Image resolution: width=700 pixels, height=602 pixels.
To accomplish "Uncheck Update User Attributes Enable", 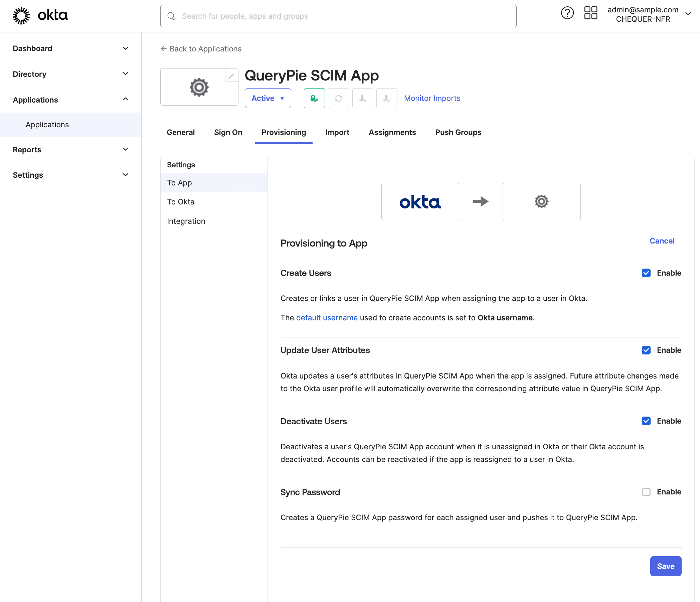I will [646, 350].
